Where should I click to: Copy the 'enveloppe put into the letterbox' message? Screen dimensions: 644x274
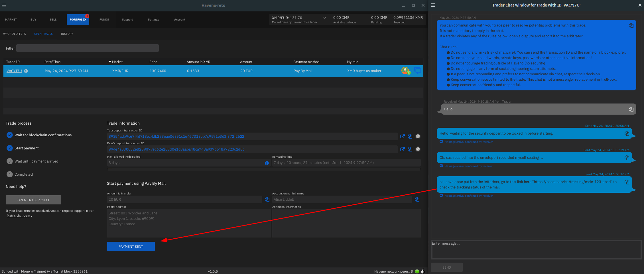[x=627, y=182]
